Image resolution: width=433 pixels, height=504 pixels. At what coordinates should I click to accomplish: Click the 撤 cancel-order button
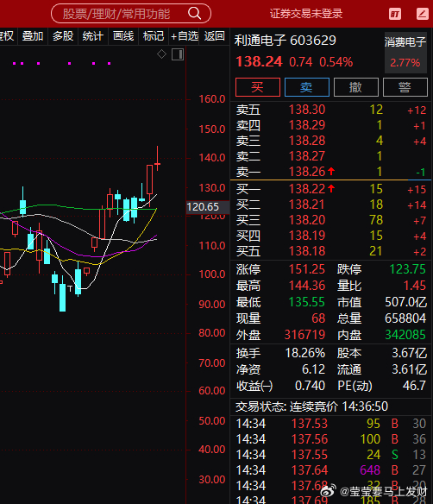click(x=356, y=87)
